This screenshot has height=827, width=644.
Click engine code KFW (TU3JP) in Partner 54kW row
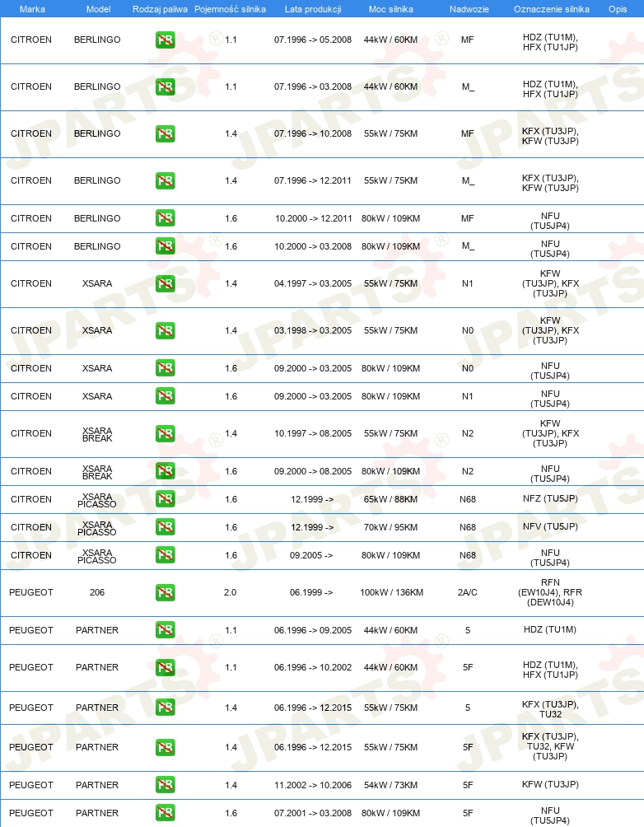550,784
